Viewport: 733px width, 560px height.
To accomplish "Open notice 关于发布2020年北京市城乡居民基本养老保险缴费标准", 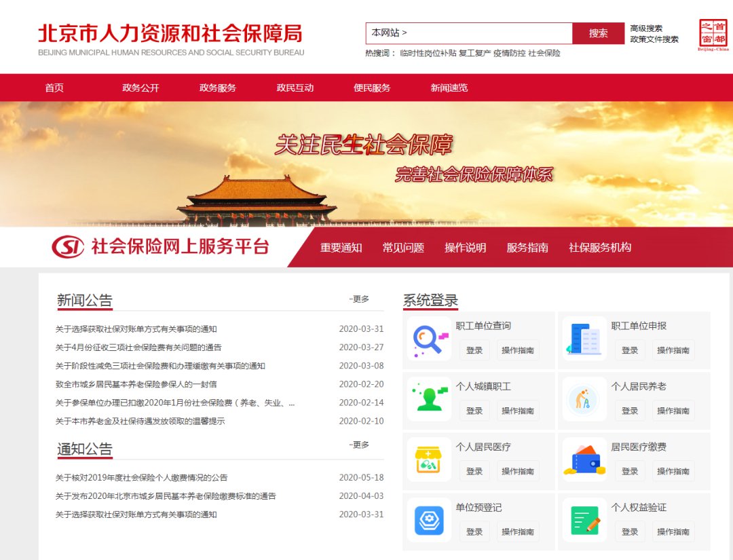I will (x=166, y=496).
